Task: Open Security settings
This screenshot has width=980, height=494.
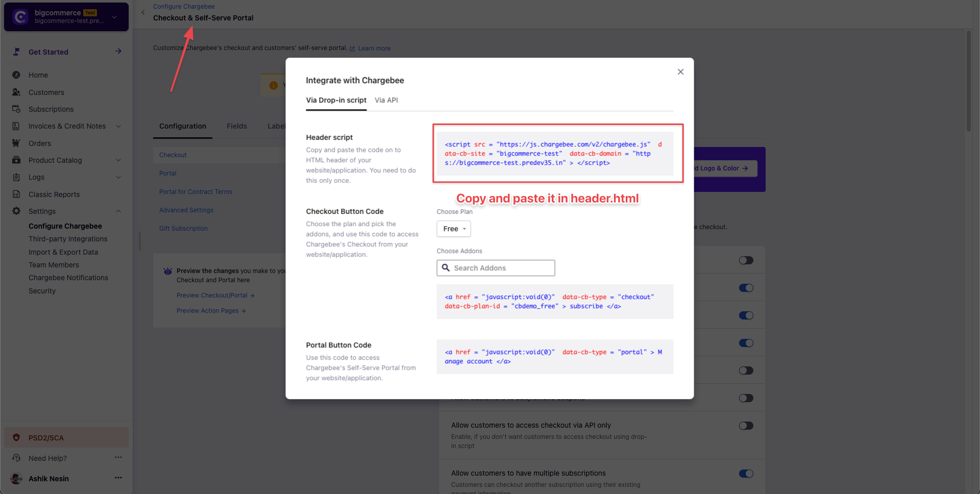Action: [x=42, y=291]
